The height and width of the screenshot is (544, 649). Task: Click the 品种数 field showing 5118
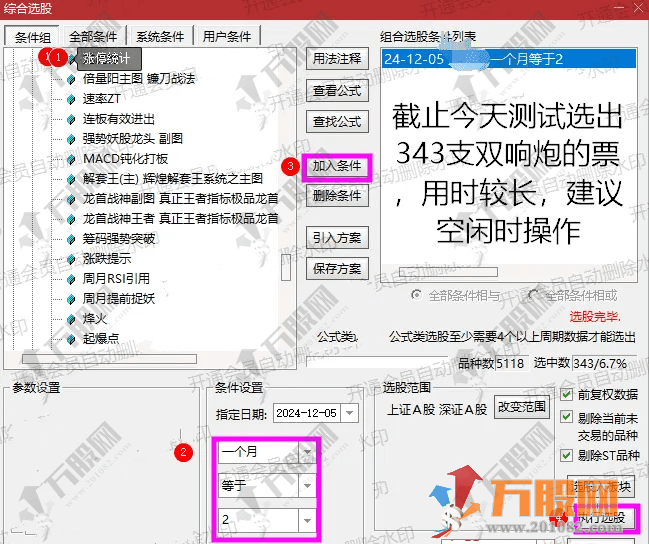(x=511, y=363)
